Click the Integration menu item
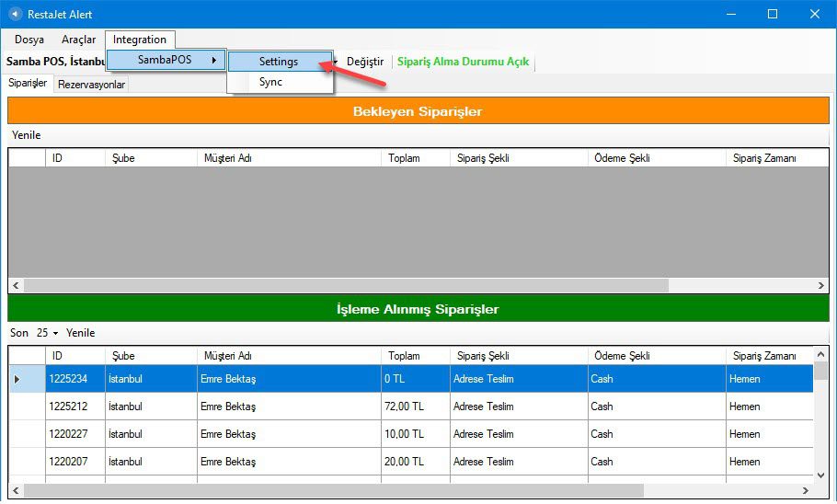 pyautogui.click(x=140, y=40)
